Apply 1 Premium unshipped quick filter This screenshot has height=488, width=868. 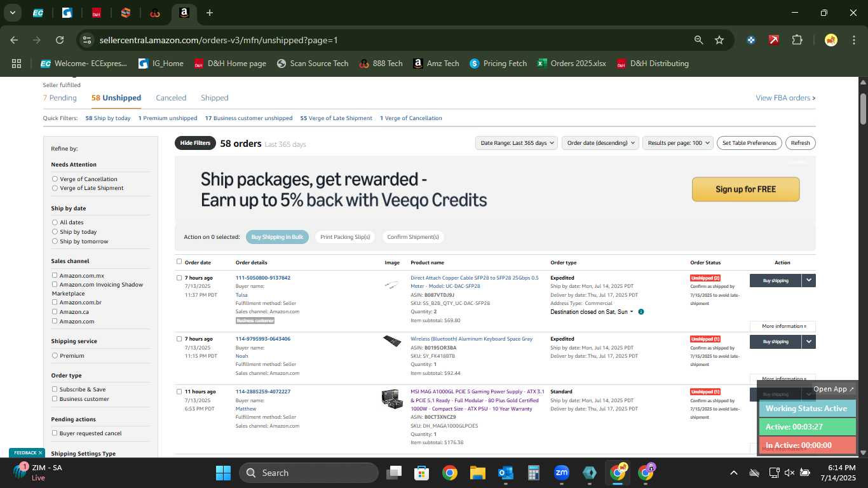168,118
